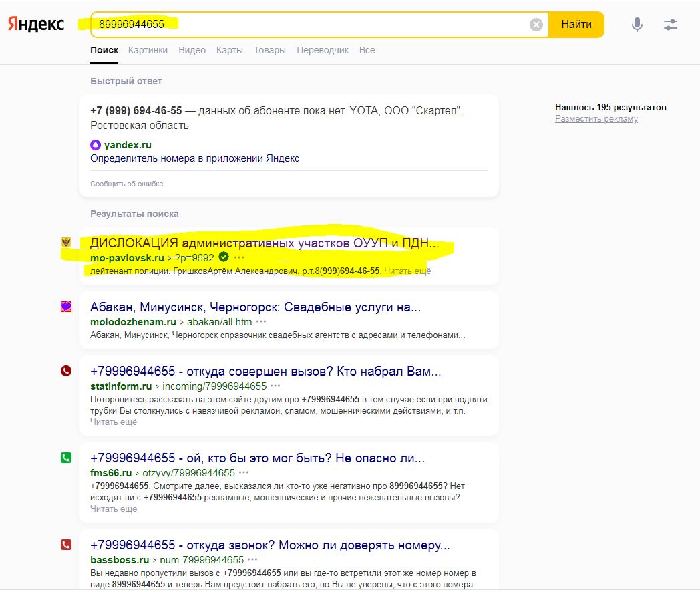Click the mo-pavlovsk.ru verified checkmark icon

coord(224,257)
